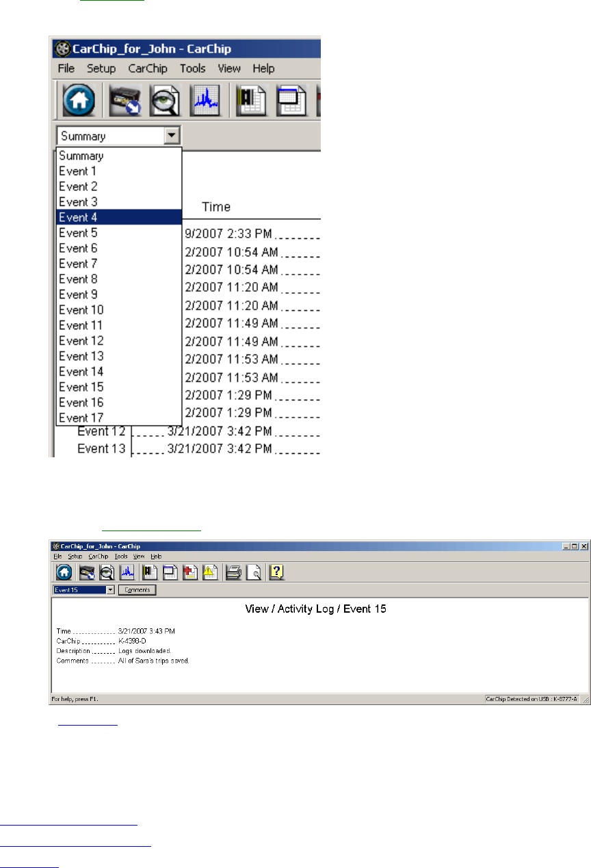Open File menu in Event 15 window
This screenshot has height=868, width=591.
point(57,557)
